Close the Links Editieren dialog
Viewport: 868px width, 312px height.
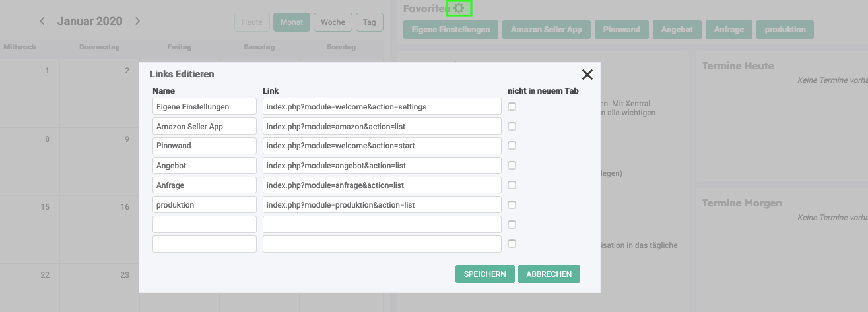(587, 75)
